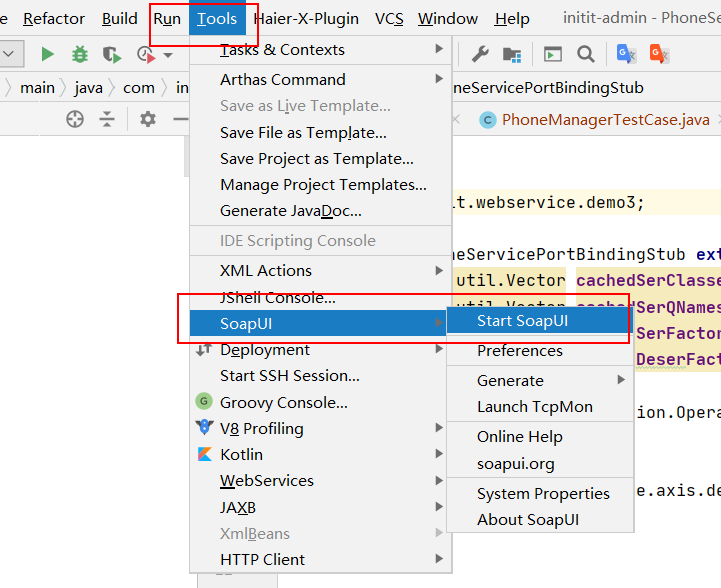Click the com breadcrumb segment
721x588 pixels.
pyautogui.click(x=138, y=87)
